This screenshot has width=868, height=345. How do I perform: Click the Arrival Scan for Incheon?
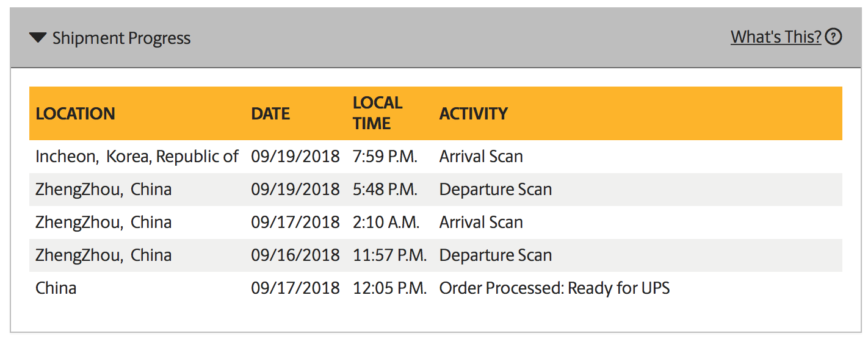pos(481,157)
